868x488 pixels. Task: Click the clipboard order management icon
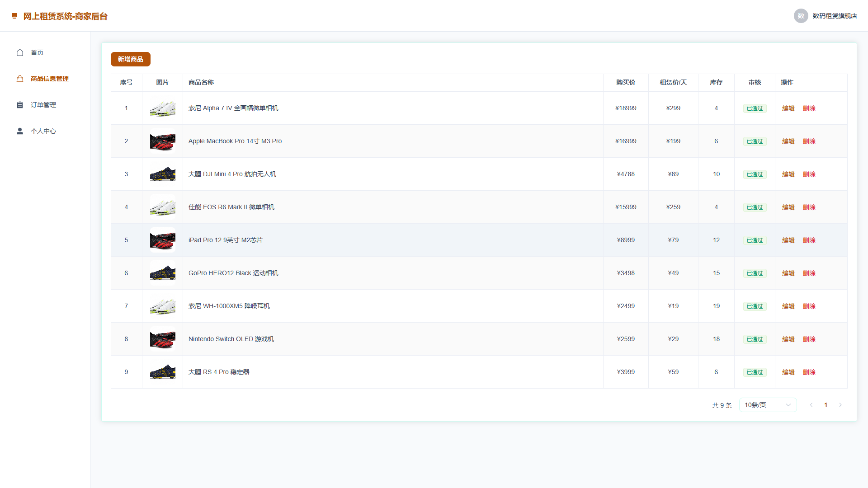[20, 105]
